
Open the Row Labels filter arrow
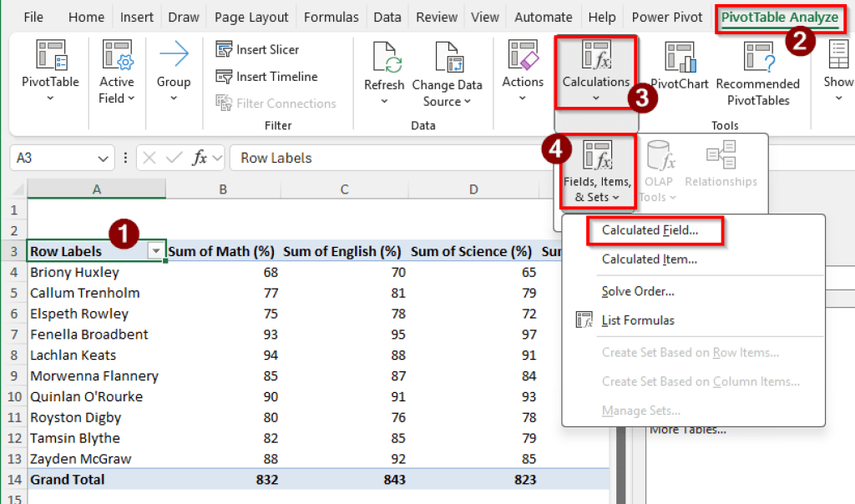[x=156, y=251]
